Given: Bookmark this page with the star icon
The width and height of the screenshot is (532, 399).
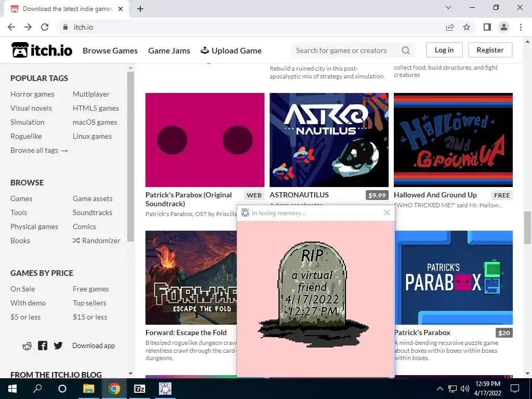Looking at the screenshot, I should click(x=467, y=27).
